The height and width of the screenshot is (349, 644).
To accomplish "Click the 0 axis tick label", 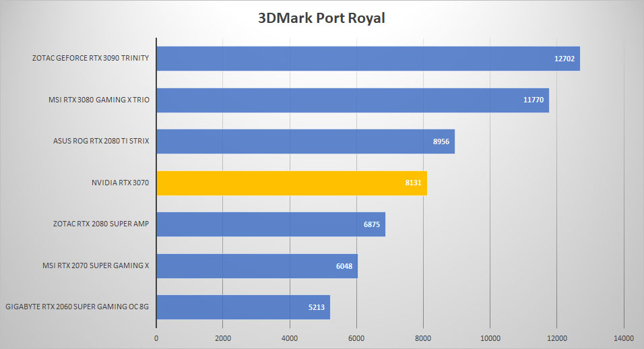I will tap(156, 338).
